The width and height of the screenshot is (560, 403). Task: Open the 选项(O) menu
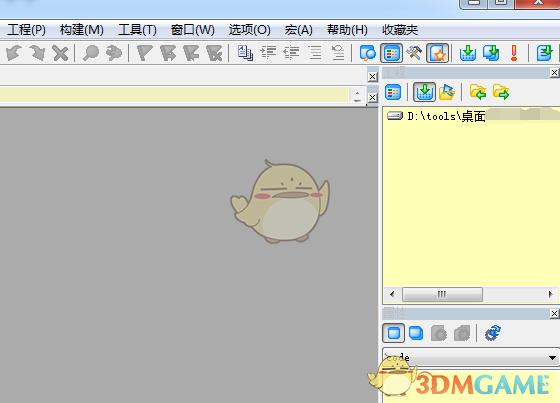[250, 30]
